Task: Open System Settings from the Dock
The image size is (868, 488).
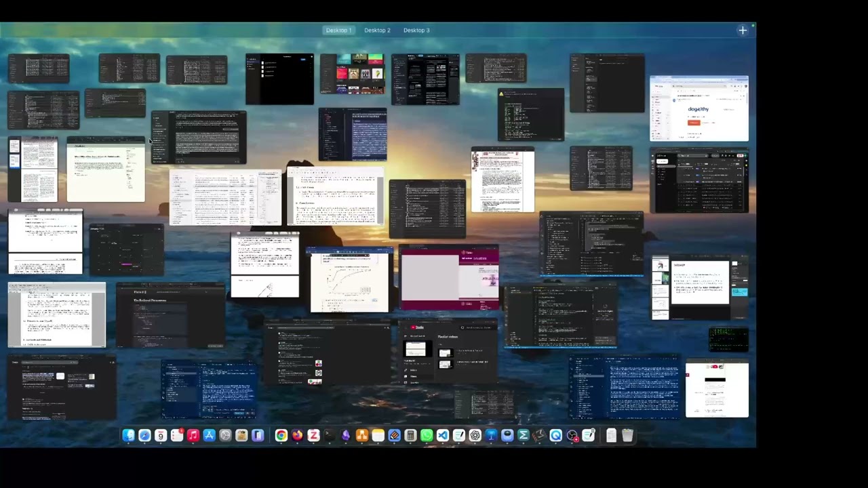Action: (225, 436)
